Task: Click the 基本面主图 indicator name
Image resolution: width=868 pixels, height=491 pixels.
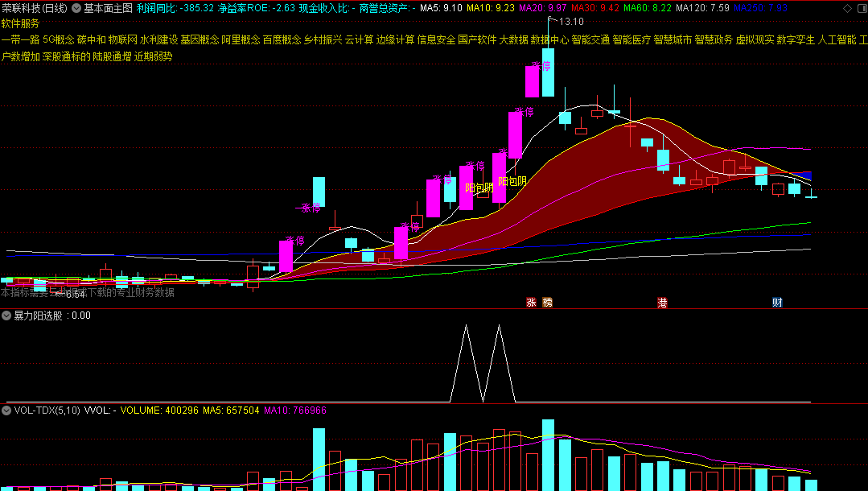Action: point(108,8)
